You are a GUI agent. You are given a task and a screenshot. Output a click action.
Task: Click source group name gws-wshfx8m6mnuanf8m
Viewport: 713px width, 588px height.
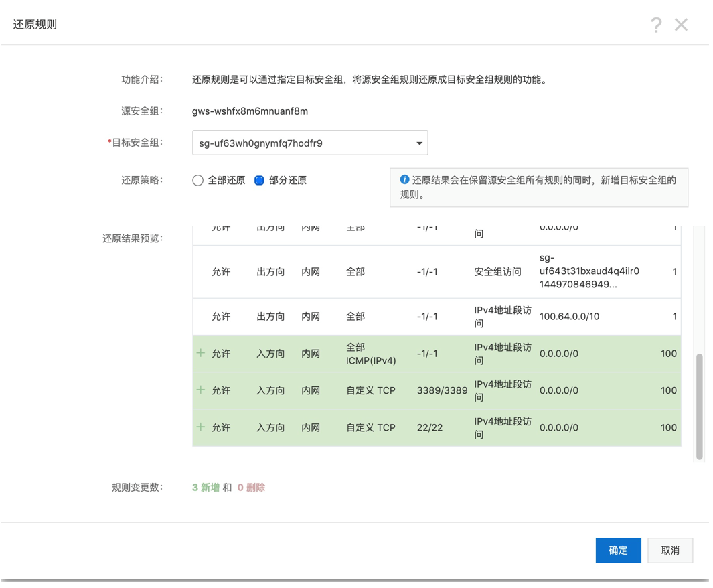(250, 111)
